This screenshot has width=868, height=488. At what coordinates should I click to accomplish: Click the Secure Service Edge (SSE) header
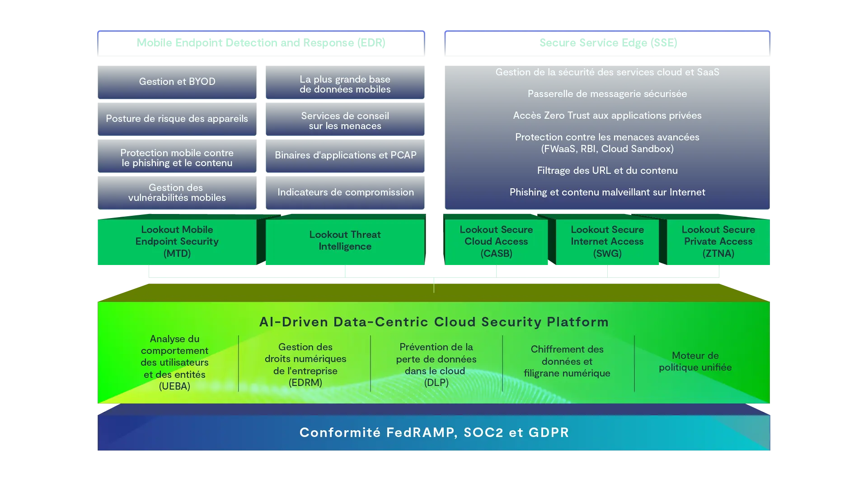point(607,43)
